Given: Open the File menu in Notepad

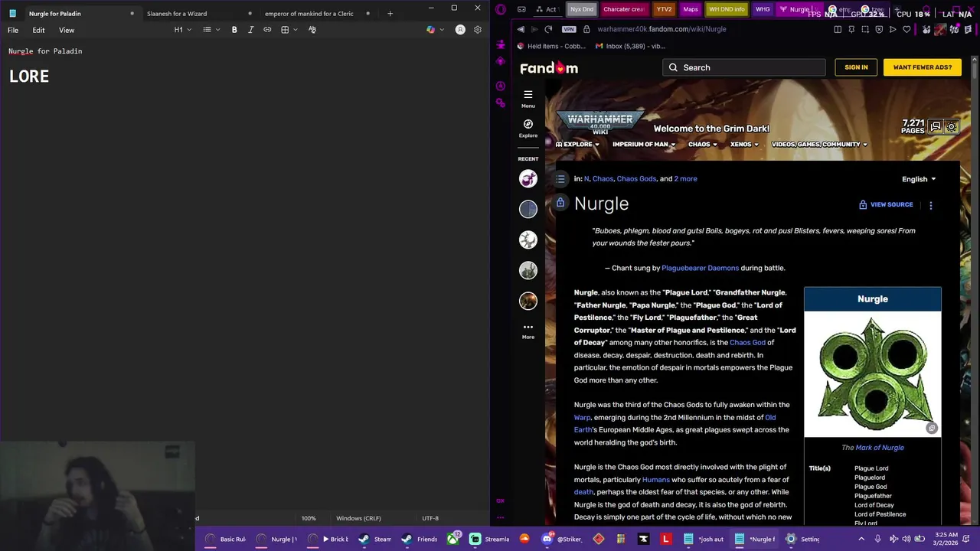Looking at the screenshot, I should (13, 30).
